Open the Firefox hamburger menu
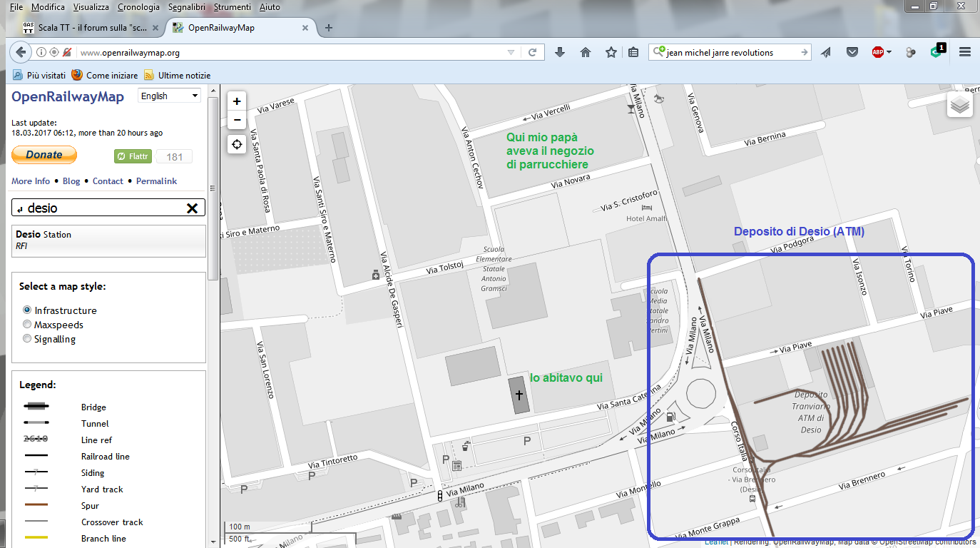Viewport: 980px width, 548px height. pyautogui.click(x=965, y=52)
